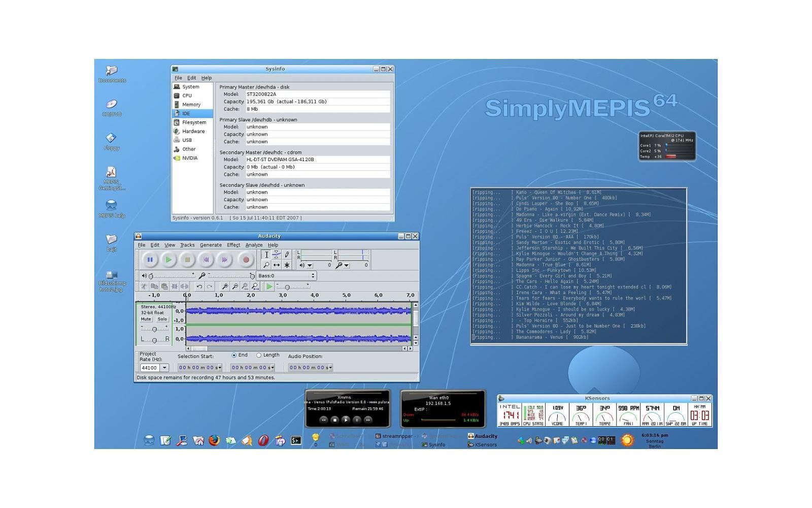
Task: Click the Trim outside selection icon
Action: coord(175,287)
